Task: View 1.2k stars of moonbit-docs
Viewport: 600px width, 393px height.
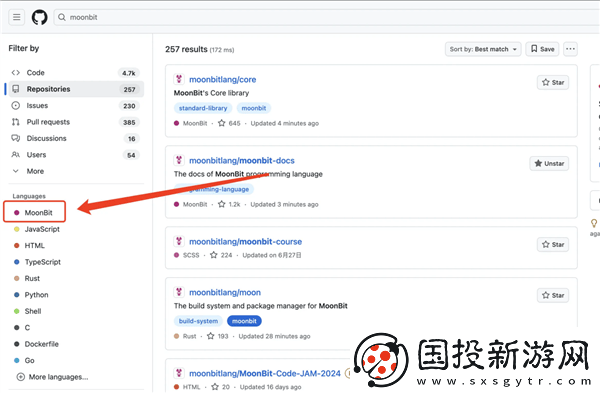Action: pos(229,205)
